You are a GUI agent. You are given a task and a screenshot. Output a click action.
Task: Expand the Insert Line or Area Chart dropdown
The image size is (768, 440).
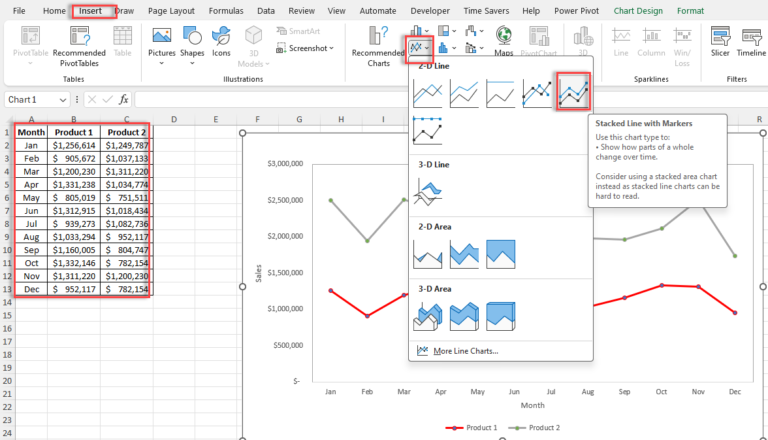point(420,49)
